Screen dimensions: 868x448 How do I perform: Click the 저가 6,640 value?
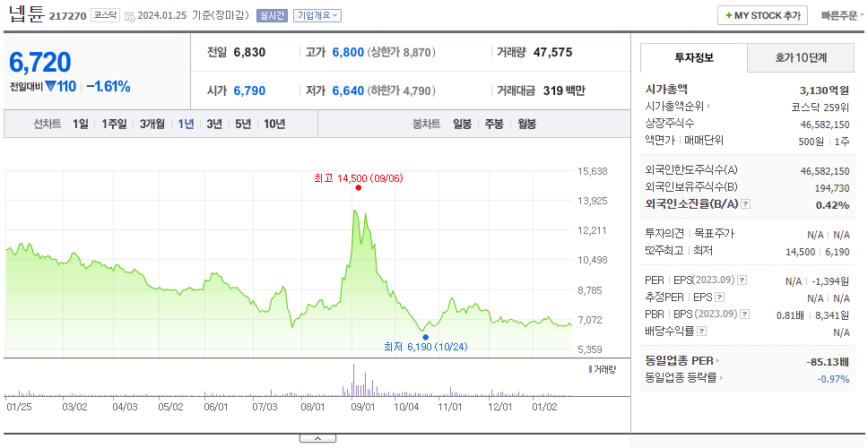(348, 90)
